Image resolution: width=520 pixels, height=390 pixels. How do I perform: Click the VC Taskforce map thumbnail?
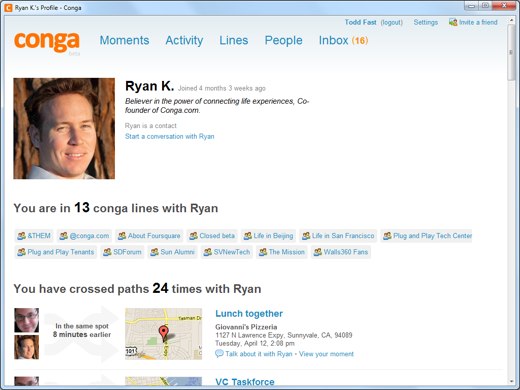click(163, 381)
